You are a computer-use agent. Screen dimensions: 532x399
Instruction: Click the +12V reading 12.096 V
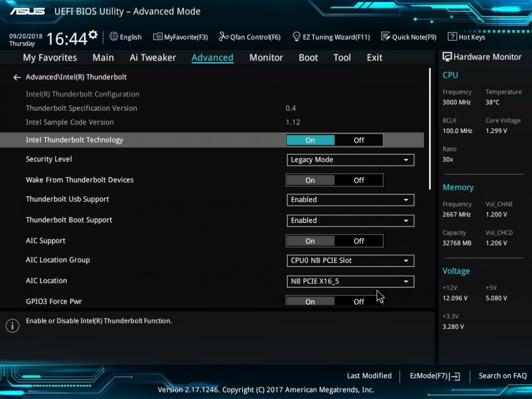(x=455, y=298)
